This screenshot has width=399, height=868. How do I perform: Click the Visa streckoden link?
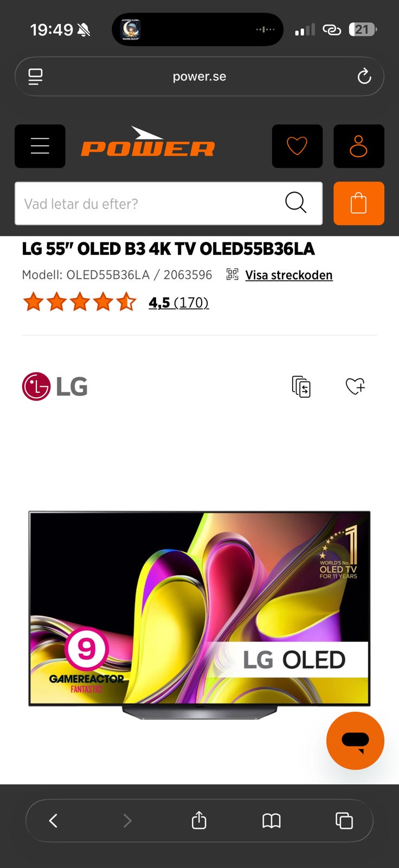[x=289, y=275]
